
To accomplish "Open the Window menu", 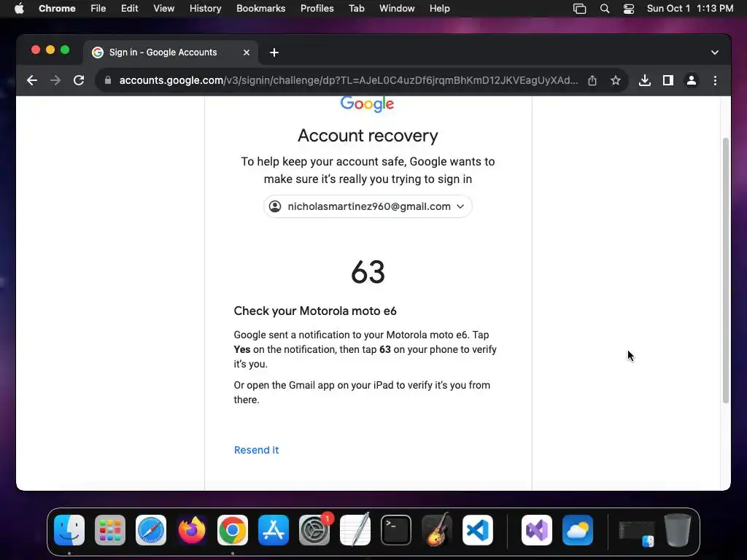I will 397,9.
